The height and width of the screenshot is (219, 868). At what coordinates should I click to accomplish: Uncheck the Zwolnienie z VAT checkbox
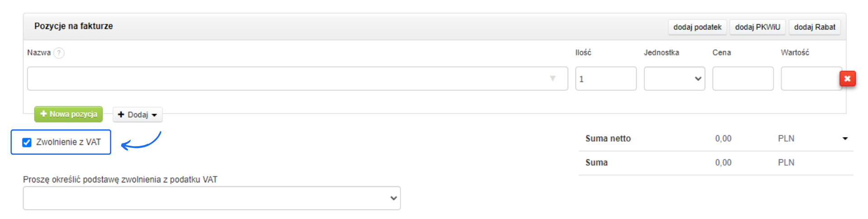tap(27, 143)
